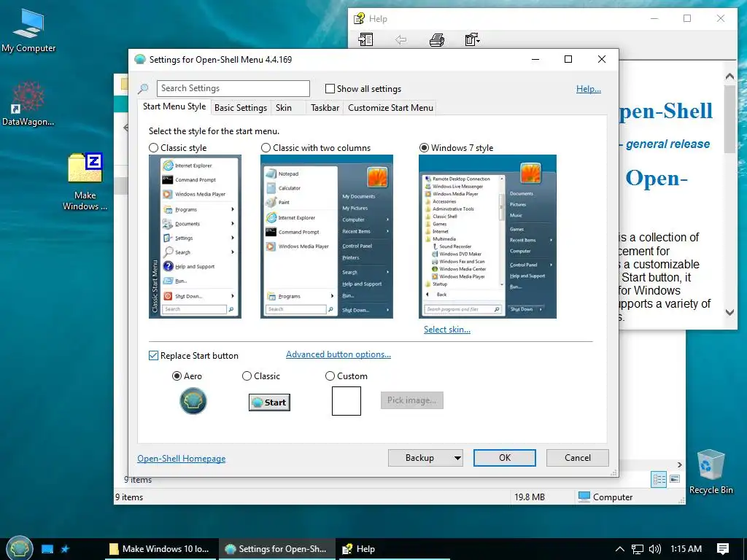
Task: Click the 19.8 MB status bar text
Action: click(530, 497)
